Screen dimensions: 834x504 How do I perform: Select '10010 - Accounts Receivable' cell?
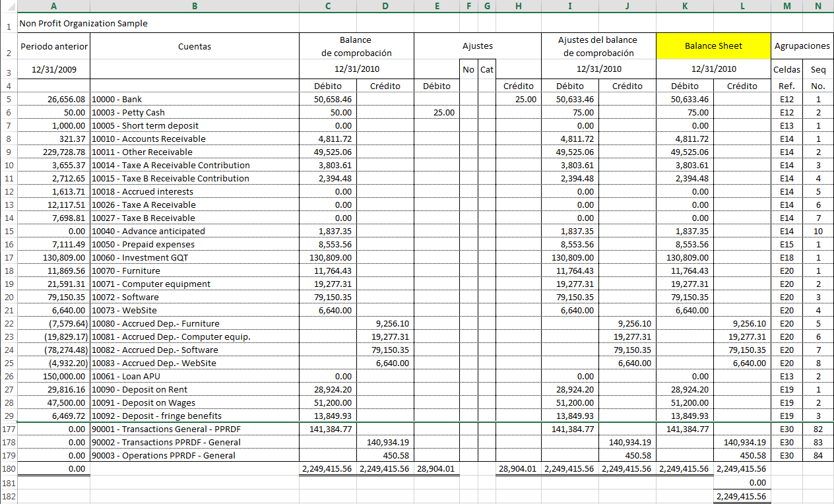click(x=194, y=139)
